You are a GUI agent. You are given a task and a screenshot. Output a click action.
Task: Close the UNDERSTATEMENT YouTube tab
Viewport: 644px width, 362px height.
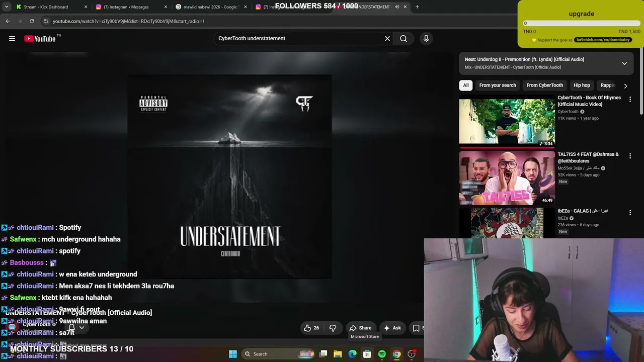click(405, 7)
